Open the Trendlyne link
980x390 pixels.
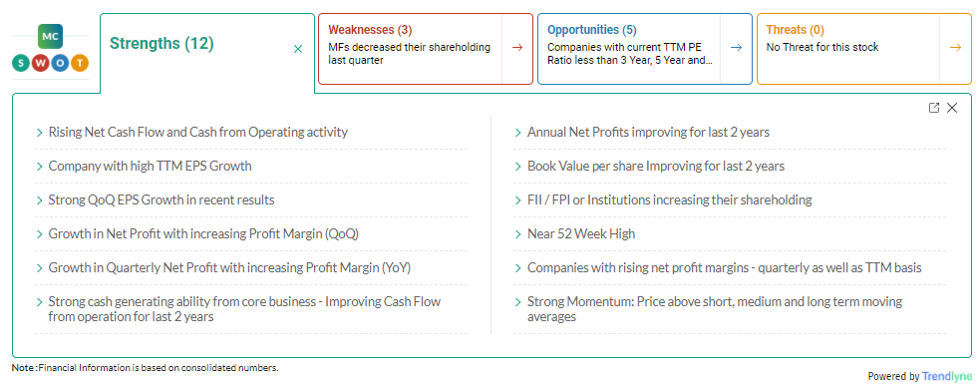coord(947,377)
